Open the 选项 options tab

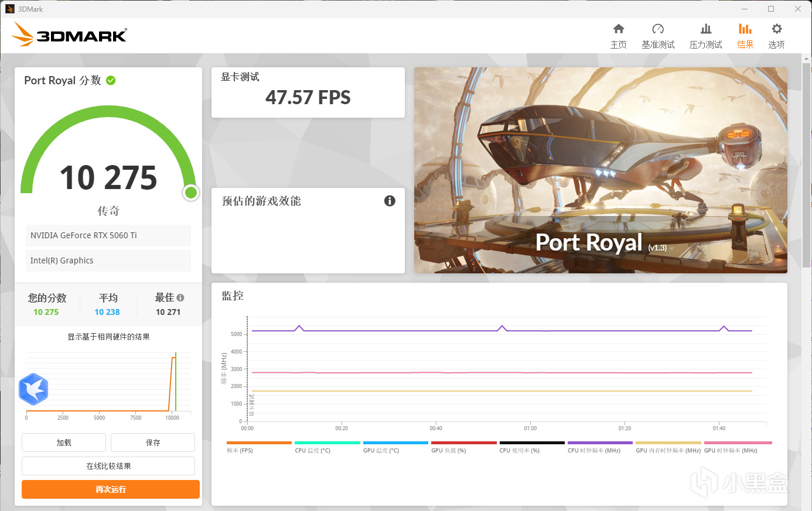(776, 36)
